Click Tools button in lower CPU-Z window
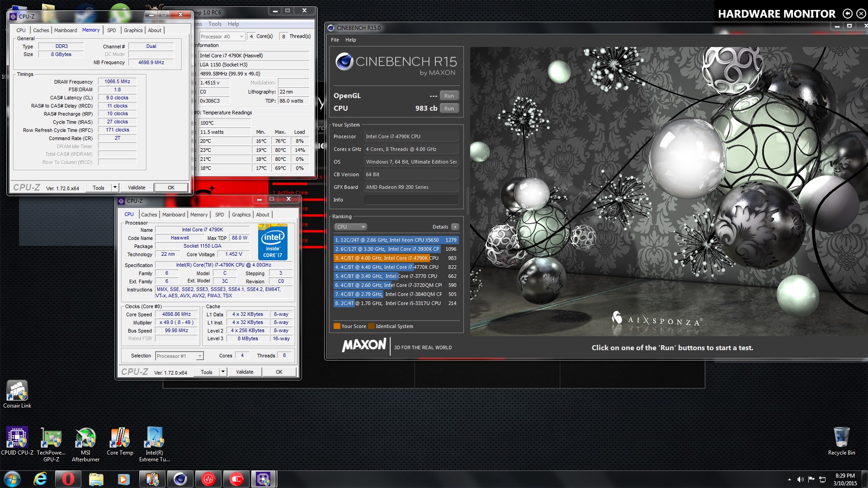 tap(207, 372)
